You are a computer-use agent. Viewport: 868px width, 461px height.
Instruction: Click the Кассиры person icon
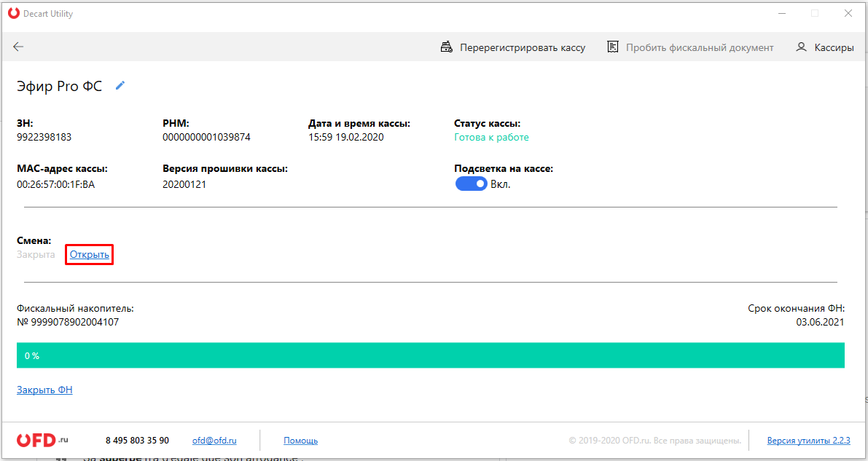801,47
